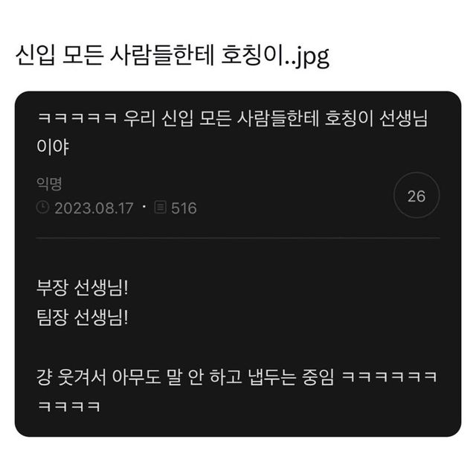Select the final ㅋㅋㅋㅋ line of the post
476x471 pixels.
pos(69,406)
